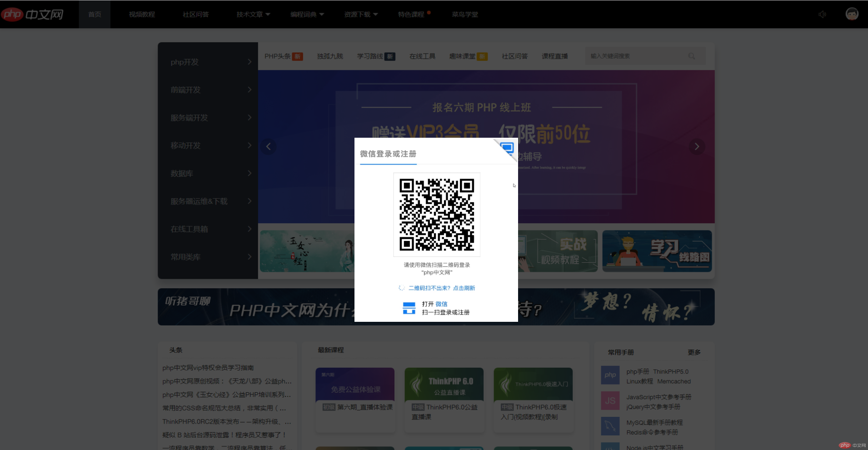Viewport: 868px width, 450px height.
Task: Open 菜鸟学堂 in top navigation
Action: tap(465, 15)
